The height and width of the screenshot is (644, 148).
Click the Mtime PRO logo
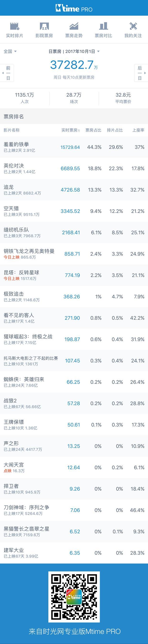(74, 8)
